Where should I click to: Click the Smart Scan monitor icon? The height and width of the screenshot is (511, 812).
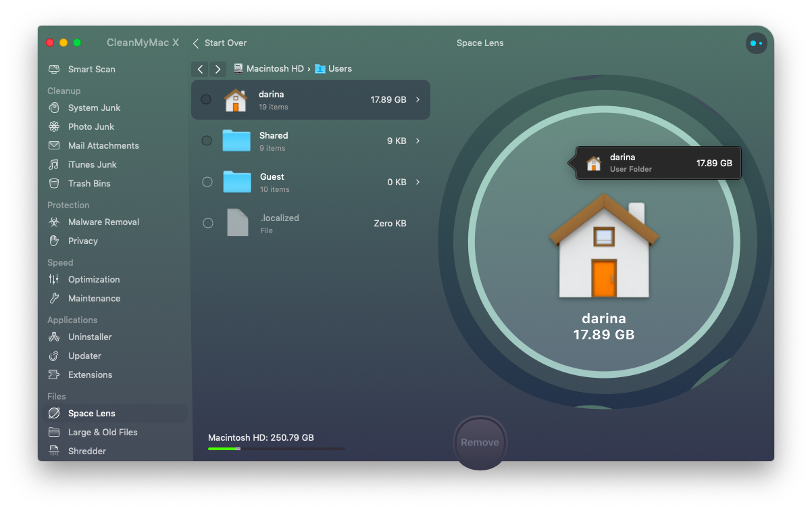click(54, 69)
